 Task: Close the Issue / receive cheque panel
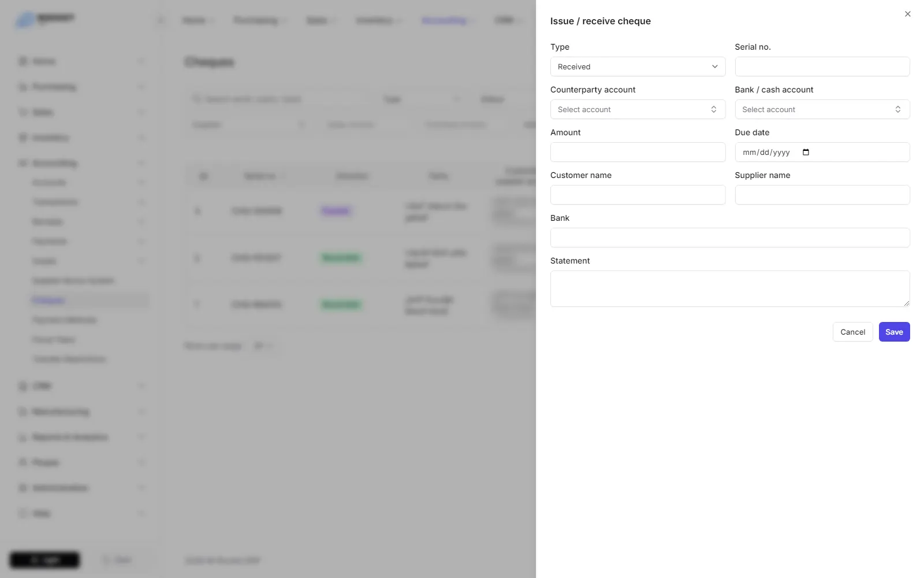coord(907,14)
